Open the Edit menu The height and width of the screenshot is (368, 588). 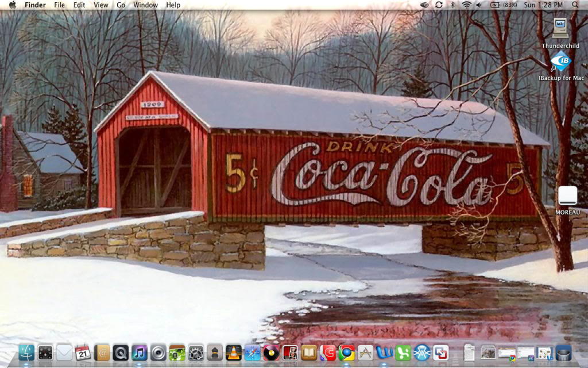tap(79, 5)
